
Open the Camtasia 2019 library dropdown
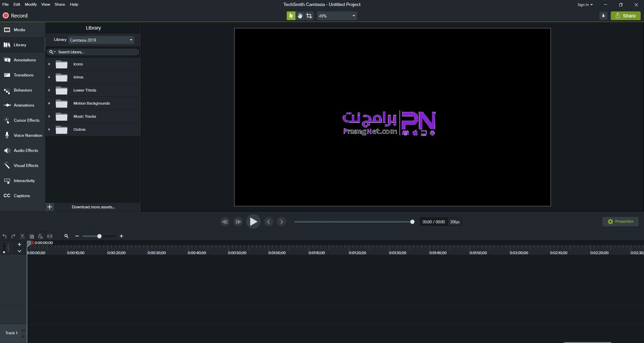[101, 40]
